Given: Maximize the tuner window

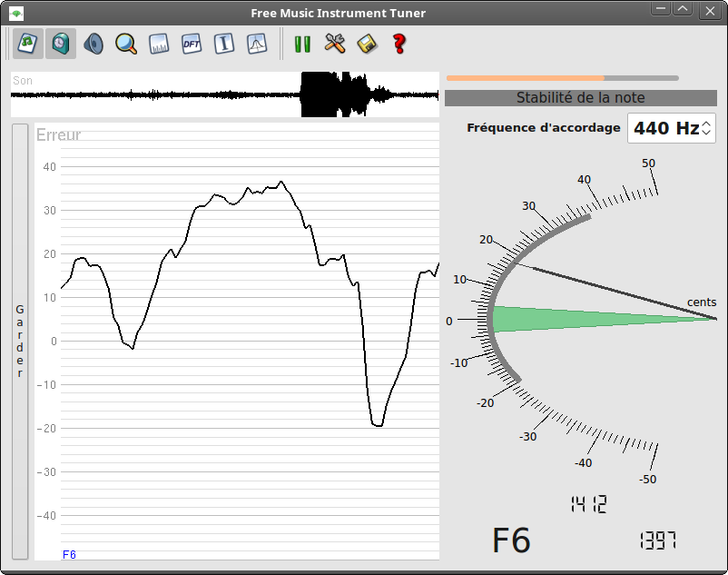Looking at the screenshot, I should pyautogui.click(x=683, y=9).
